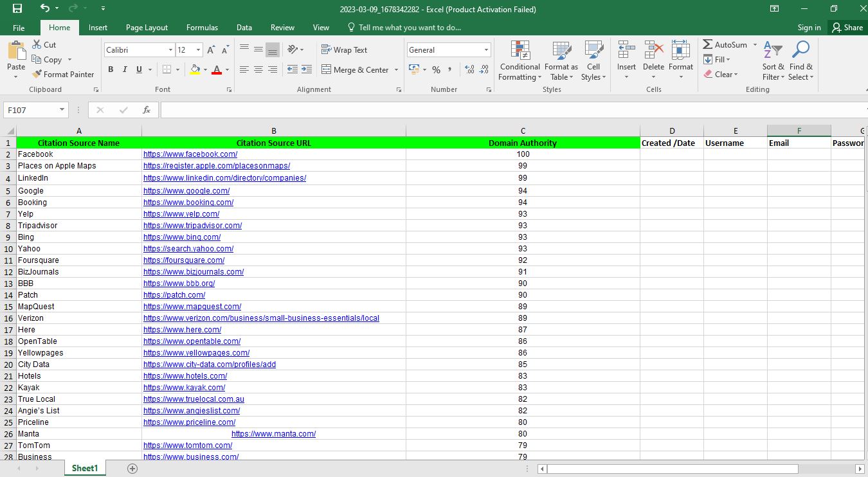Expand the Name Box dropdown arrow

click(62, 110)
